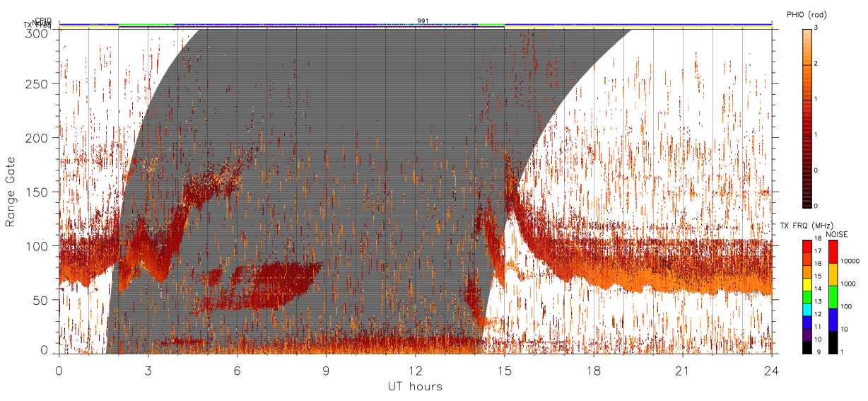The height and width of the screenshot is (401, 868).
Task: Click the 'UT hours' x-axis title
Action: 414,386
